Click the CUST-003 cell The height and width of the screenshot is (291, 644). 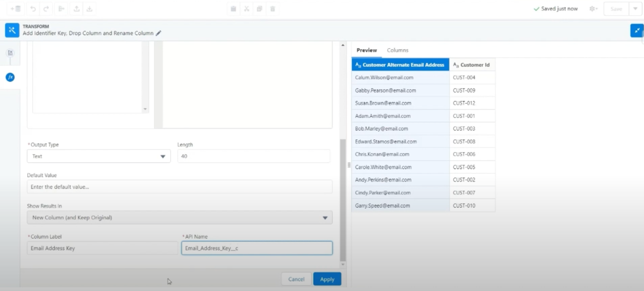[472, 128]
